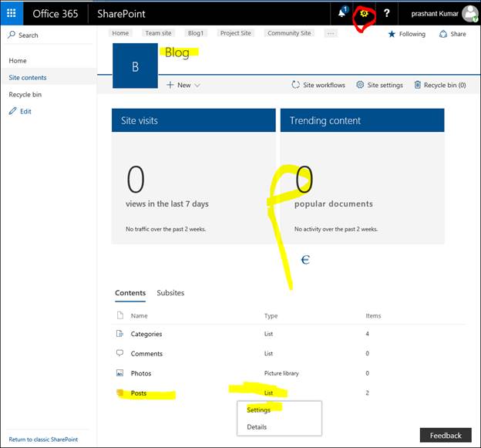Sort by the Type column header
481x448 pixels.
point(271,315)
